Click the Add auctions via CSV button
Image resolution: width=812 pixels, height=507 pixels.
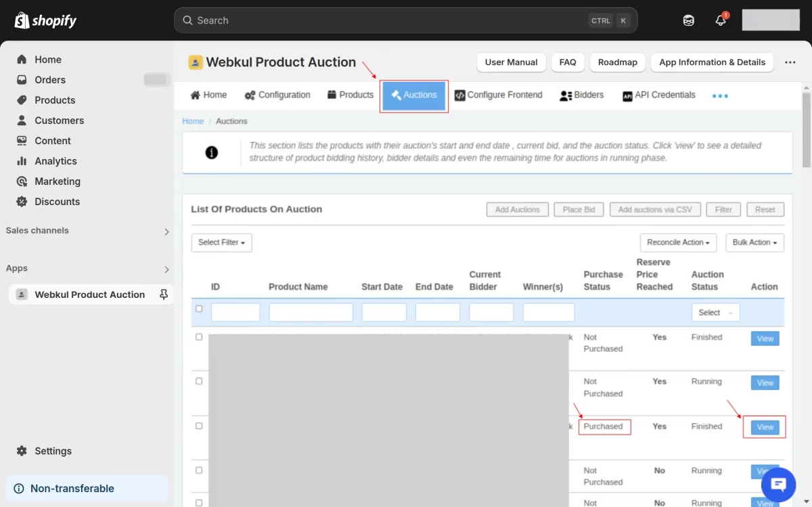click(654, 210)
